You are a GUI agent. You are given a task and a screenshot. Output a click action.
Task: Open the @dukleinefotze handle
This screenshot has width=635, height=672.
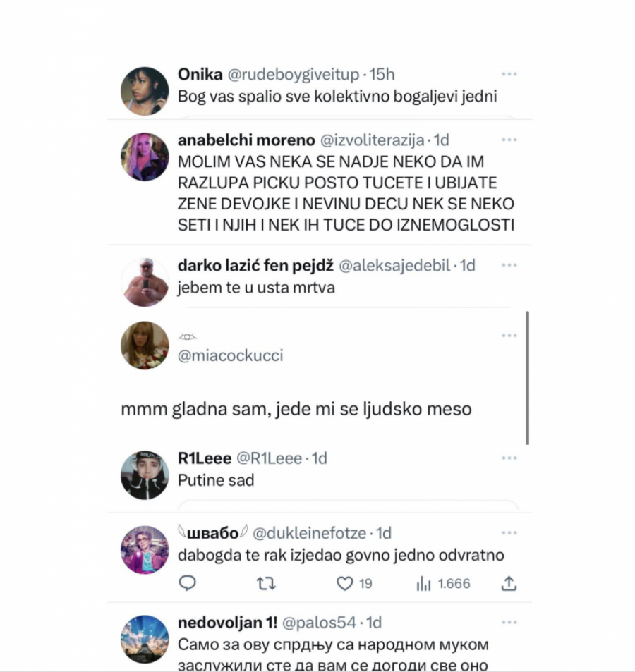[309, 533]
